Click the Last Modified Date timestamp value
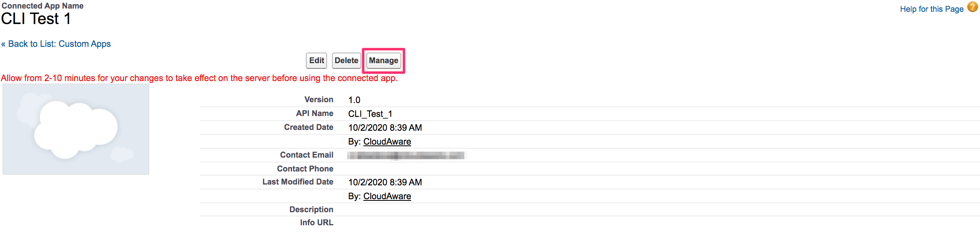This screenshot has height=233, width=980. coord(385,182)
